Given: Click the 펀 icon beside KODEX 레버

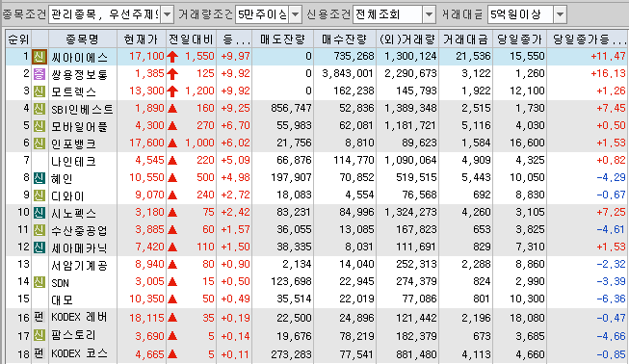Looking at the screenshot, I should [x=39, y=318].
